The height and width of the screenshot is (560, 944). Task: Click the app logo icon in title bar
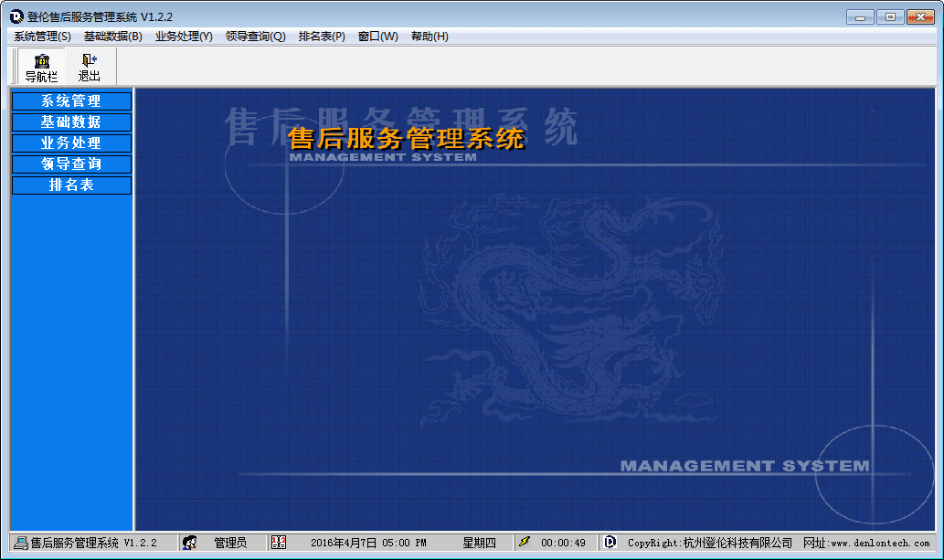(16, 16)
